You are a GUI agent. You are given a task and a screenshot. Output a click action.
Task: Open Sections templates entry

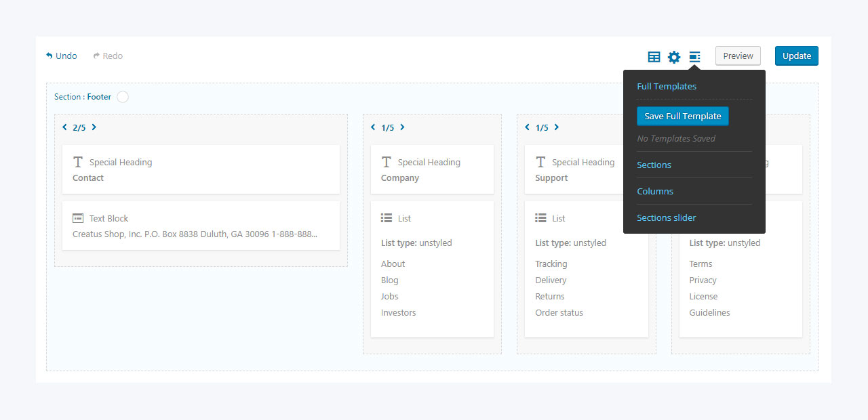click(x=654, y=165)
